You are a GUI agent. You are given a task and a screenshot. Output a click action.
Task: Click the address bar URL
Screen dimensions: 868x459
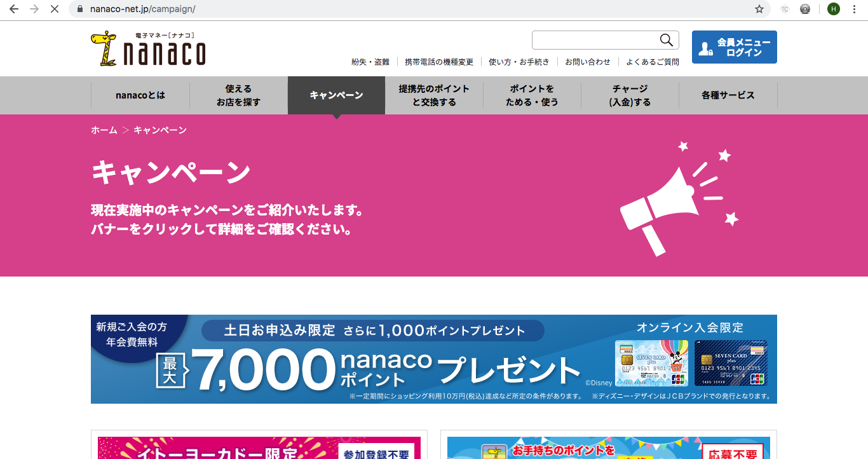143,10
